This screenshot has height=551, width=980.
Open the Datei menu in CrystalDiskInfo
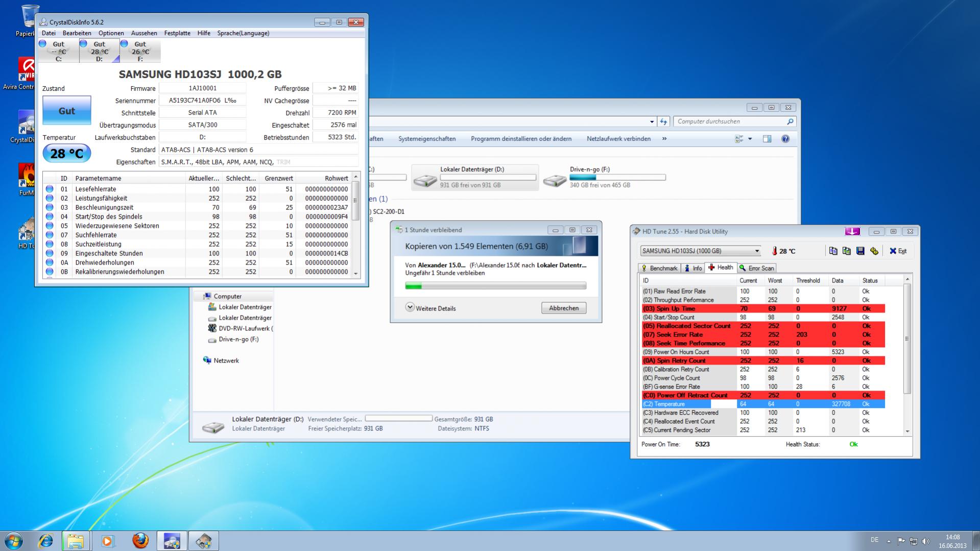(x=49, y=33)
